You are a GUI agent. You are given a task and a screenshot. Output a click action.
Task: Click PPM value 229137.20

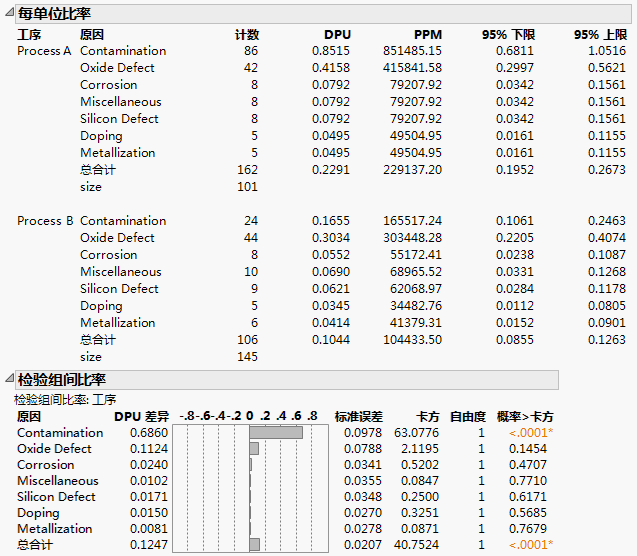(412, 170)
